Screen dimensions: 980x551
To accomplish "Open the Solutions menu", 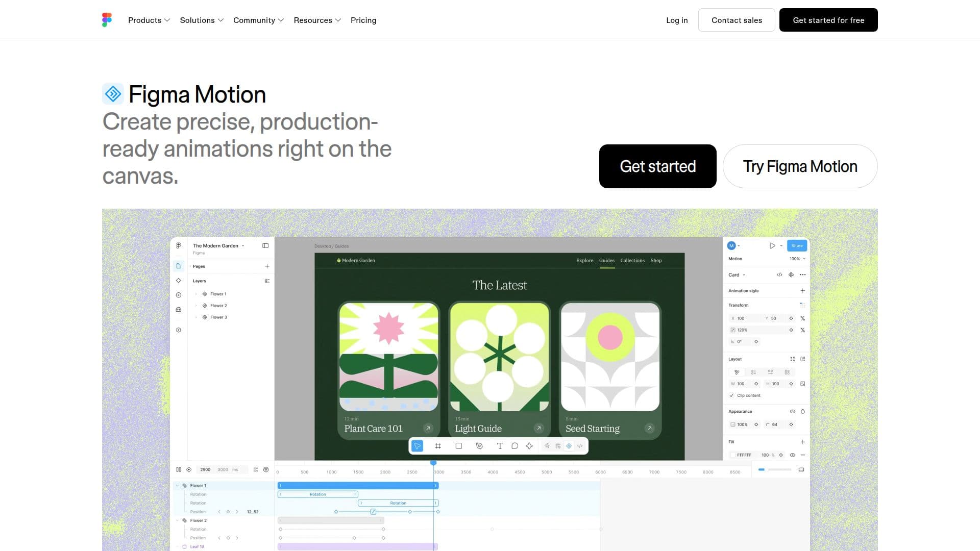I will click(x=202, y=20).
